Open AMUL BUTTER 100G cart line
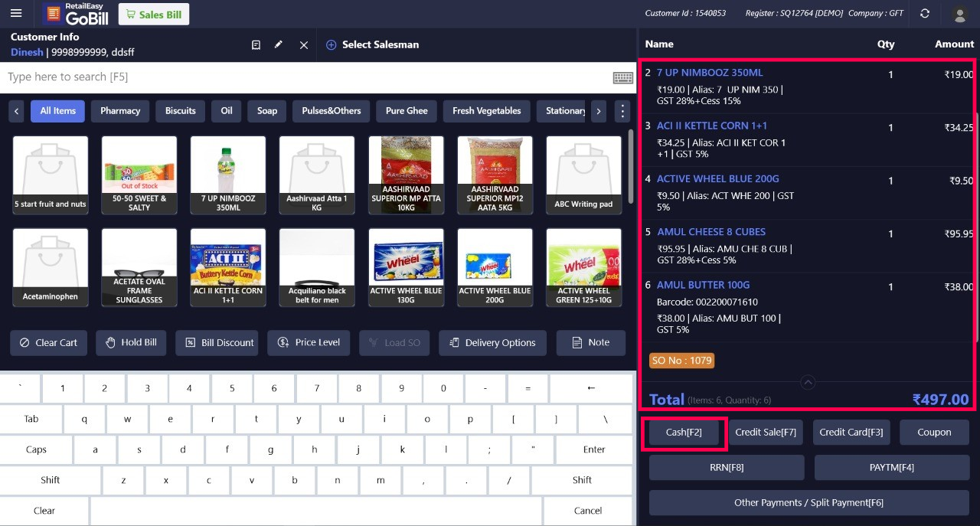Viewport: 980px width, 526px height. (808, 307)
